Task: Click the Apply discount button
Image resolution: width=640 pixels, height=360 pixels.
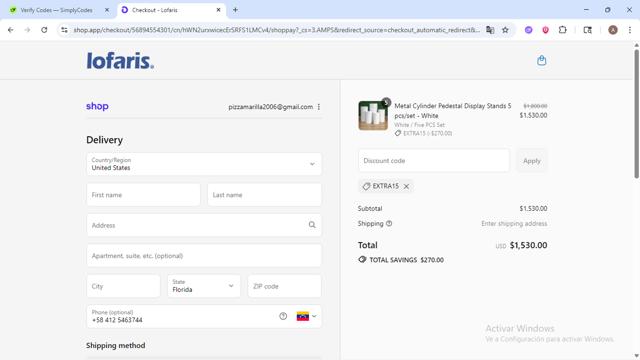Action: click(532, 160)
